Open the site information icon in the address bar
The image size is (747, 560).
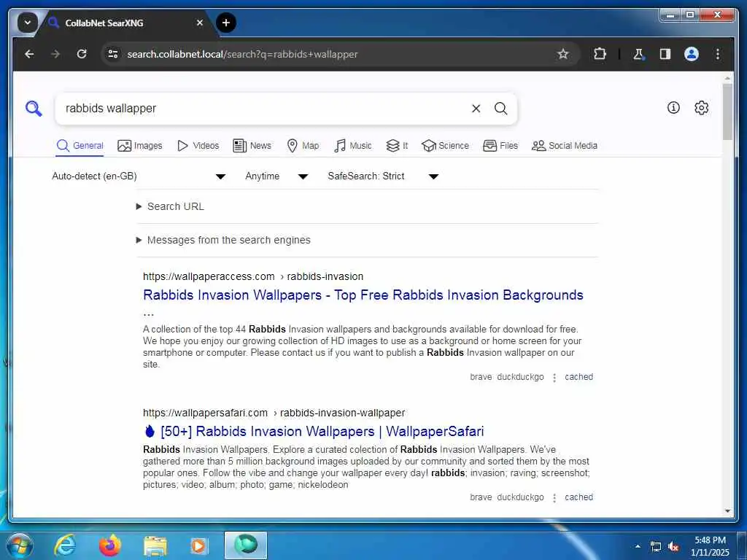tap(113, 54)
